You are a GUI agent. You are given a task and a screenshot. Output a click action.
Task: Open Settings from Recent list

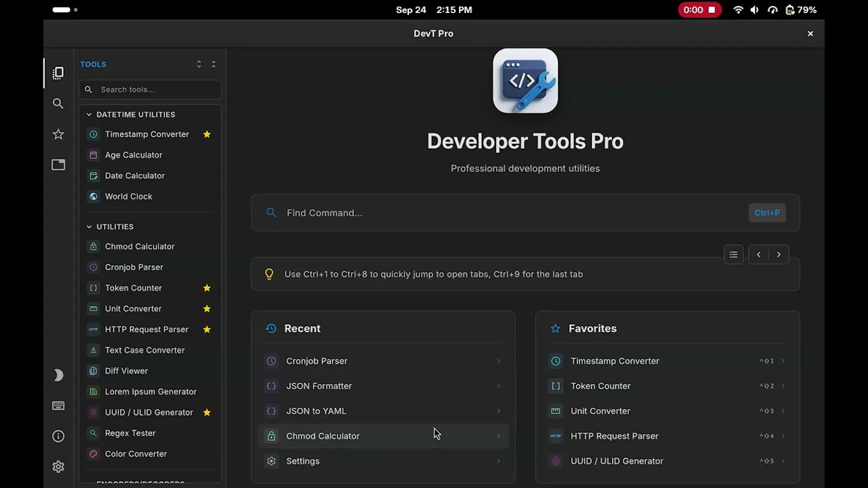tap(383, 461)
